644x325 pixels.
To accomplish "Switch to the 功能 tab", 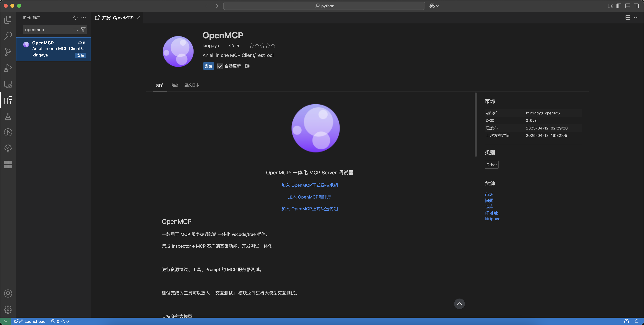I will 174,85.
